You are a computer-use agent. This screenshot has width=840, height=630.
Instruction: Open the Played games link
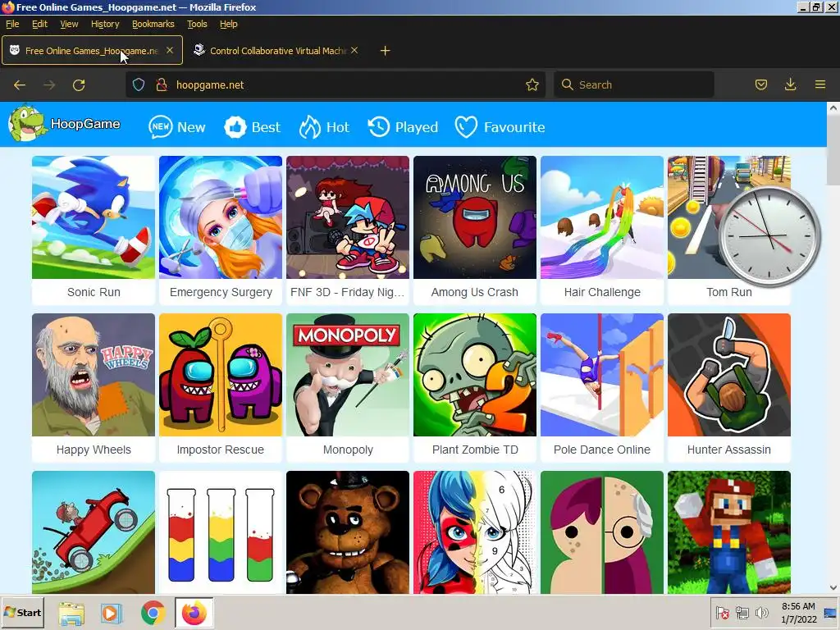click(x=416, y=127)
